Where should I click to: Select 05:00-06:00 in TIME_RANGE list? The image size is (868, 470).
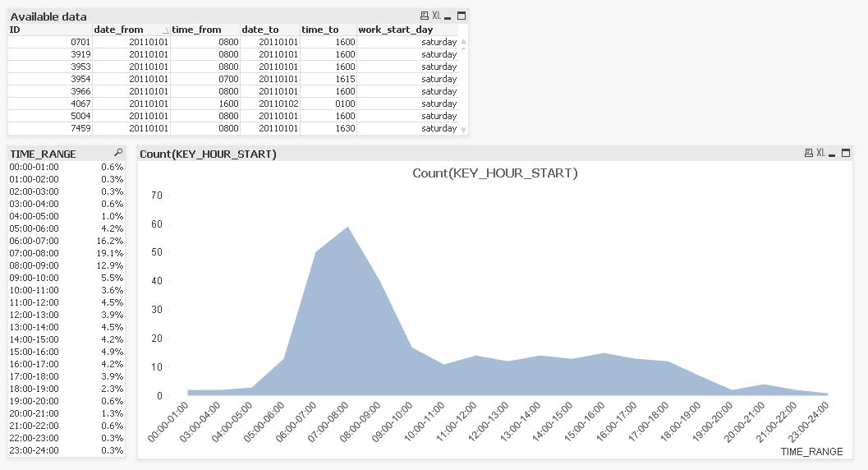pos(67,228)
